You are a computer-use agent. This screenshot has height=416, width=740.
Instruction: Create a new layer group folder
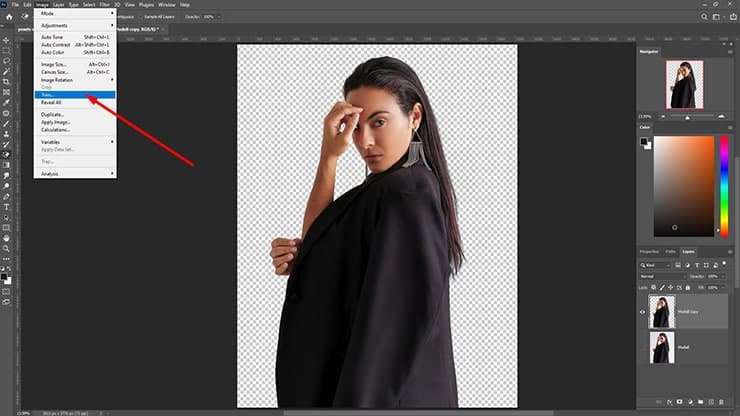pyautogui.click(x=700, y=402)
